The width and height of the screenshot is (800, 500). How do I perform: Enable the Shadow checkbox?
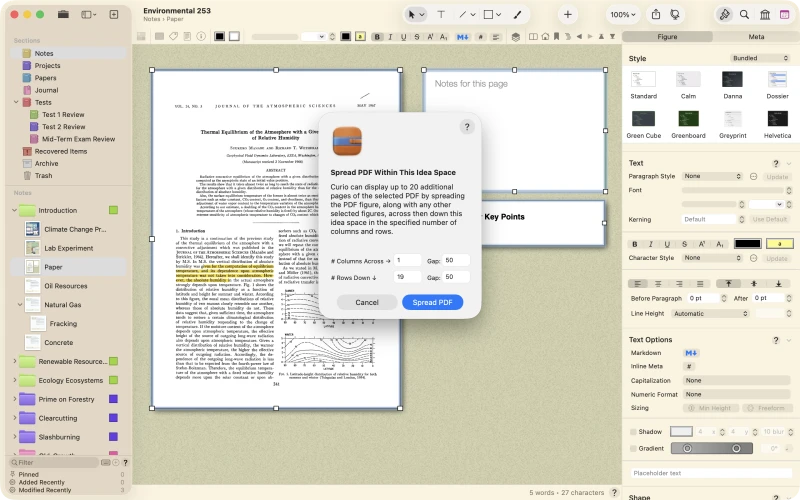[633, 432]
